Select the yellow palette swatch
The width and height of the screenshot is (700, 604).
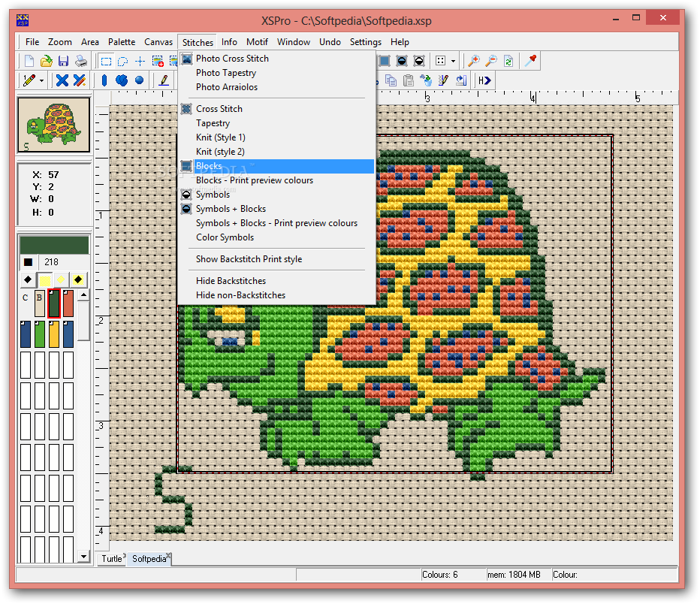[x=54, y=334]
